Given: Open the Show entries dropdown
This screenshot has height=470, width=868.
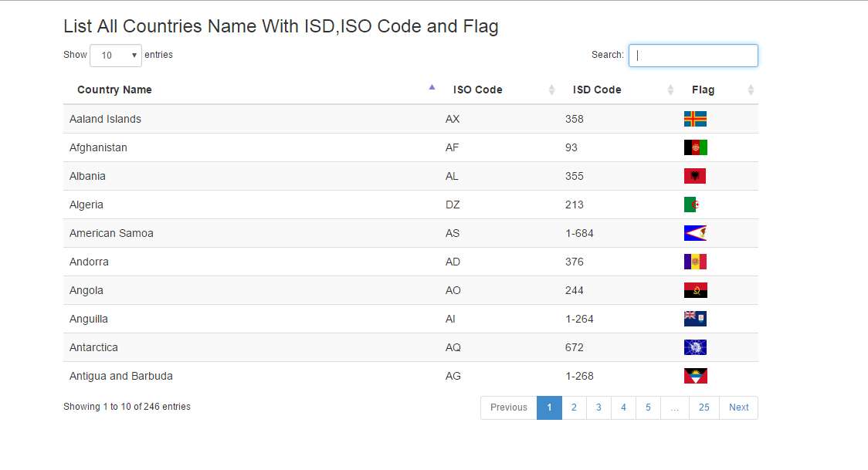Looking at the screenshot, I should (x=116, y=55).
